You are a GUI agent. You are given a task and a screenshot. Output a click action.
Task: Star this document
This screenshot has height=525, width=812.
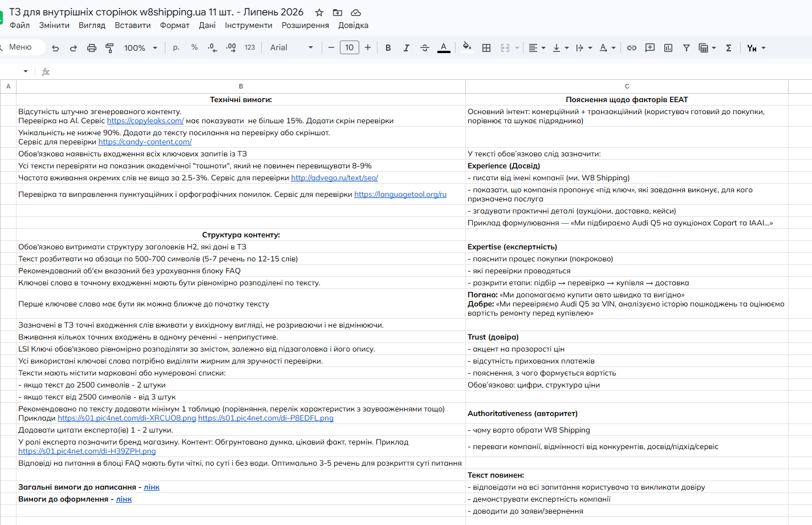point(319,12)
